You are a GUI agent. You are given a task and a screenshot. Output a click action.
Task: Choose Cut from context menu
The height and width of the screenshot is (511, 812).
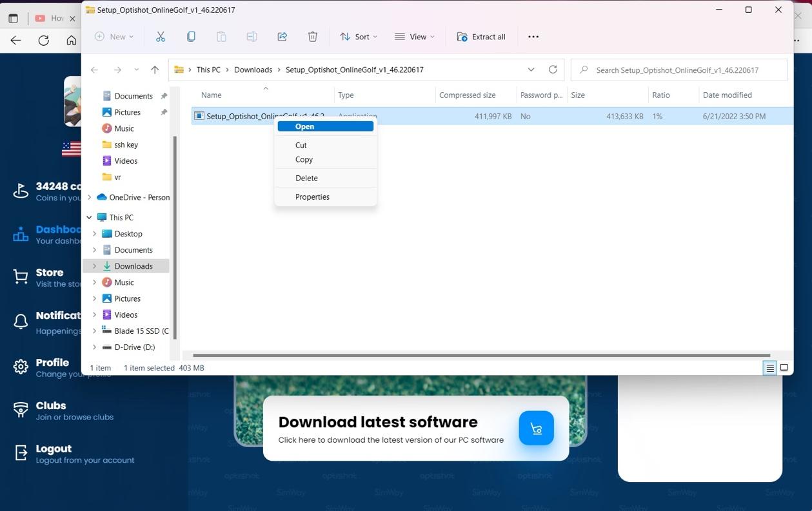point(326,145)
